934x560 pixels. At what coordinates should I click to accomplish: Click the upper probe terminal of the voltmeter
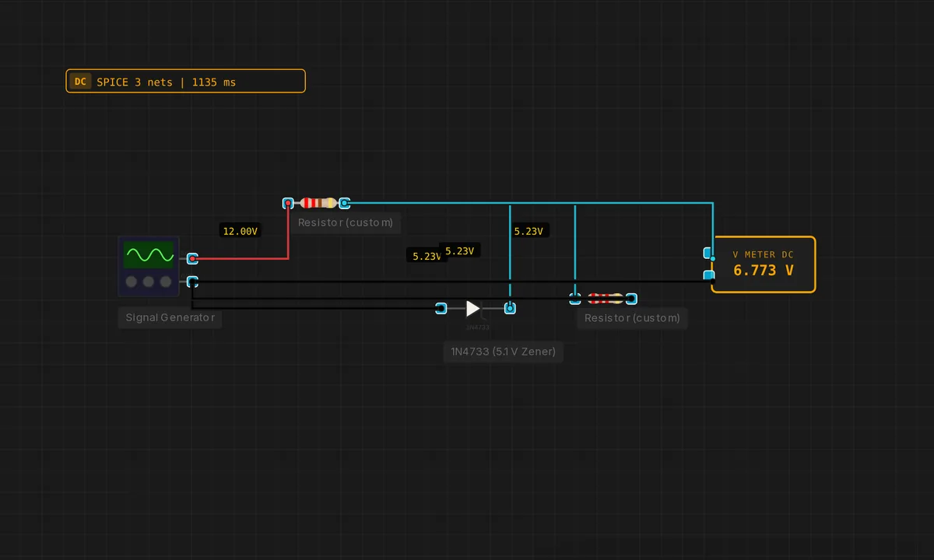(x=708, y=254)
